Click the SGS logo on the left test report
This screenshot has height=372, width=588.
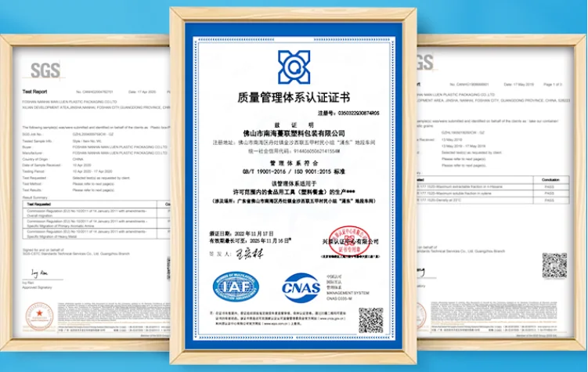tap(45, 70)
